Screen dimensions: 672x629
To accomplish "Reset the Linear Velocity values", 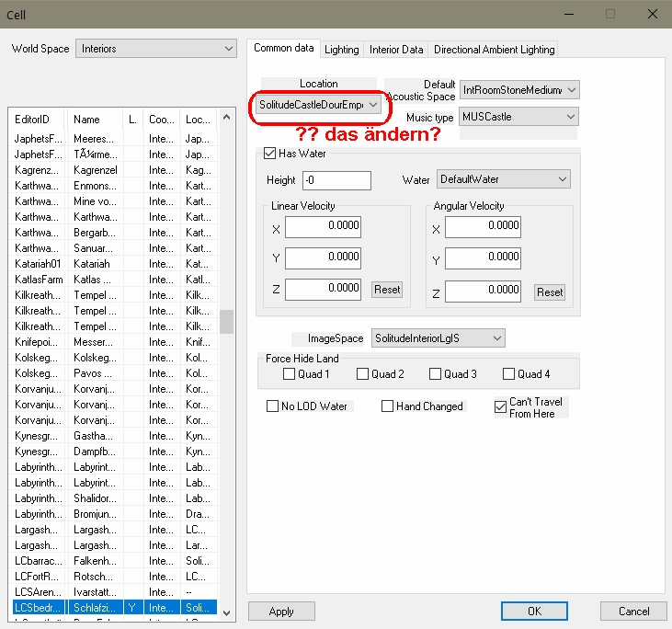I will click(387, 290).
